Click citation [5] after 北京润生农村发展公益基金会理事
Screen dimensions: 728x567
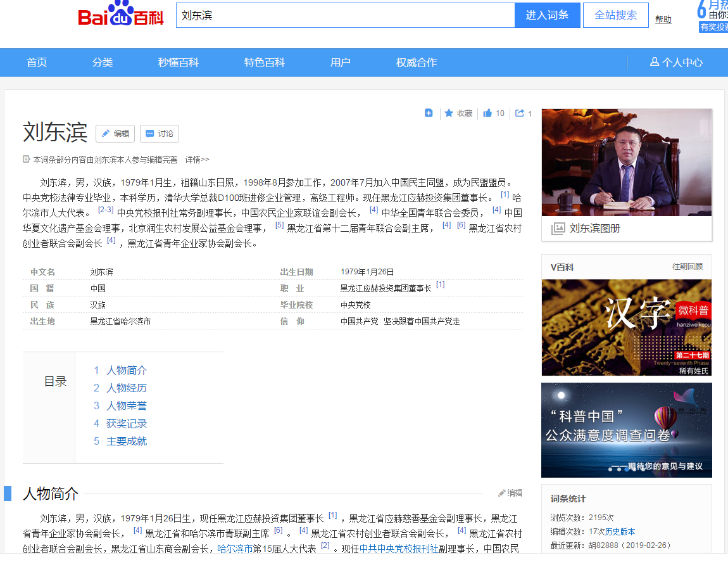pos(280,225)
